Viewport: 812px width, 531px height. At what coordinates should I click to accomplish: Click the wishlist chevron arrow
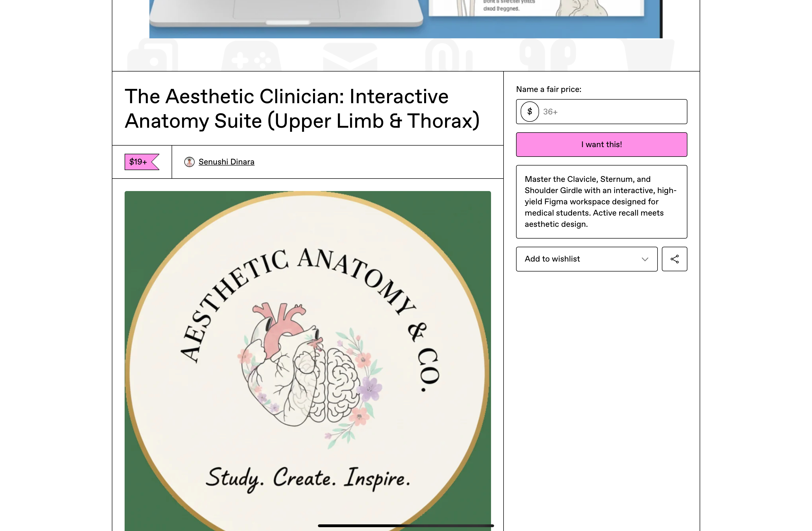644,259
